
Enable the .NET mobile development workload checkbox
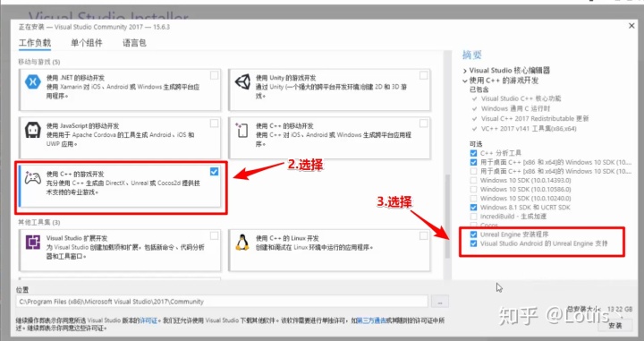pyautogui.click(x=214, y=75)
